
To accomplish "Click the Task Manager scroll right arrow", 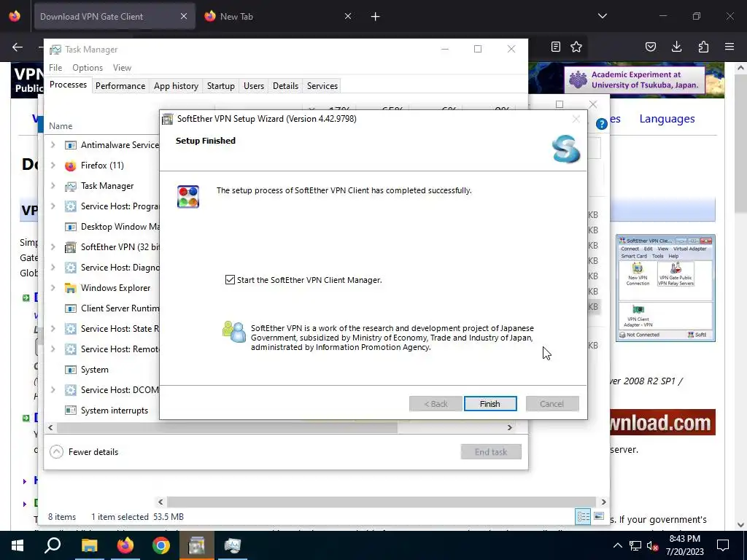I will [x=509, y=427].
